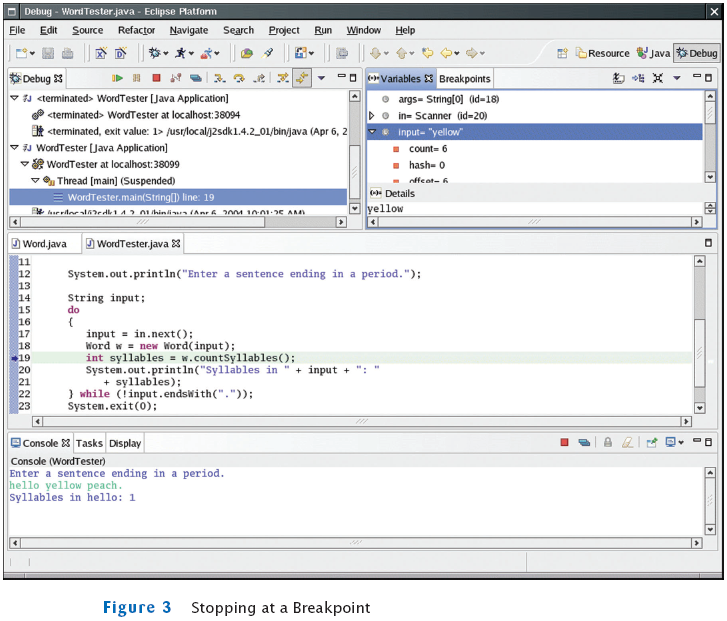This screenshot has height=621, width=727.
Task: Toggle breakpoint in margin at line 19
Action: click(x=14, y=357)
